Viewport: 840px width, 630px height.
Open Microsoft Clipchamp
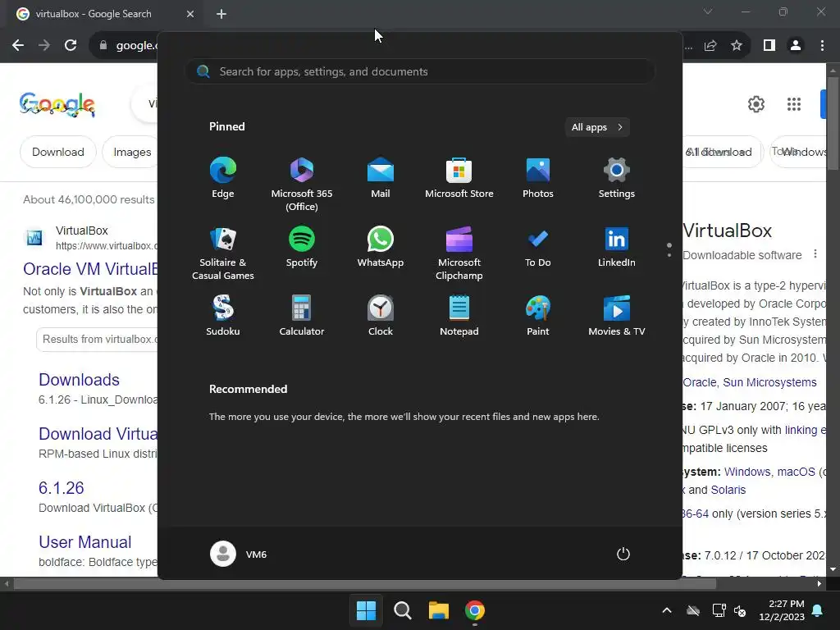(459, 253)
